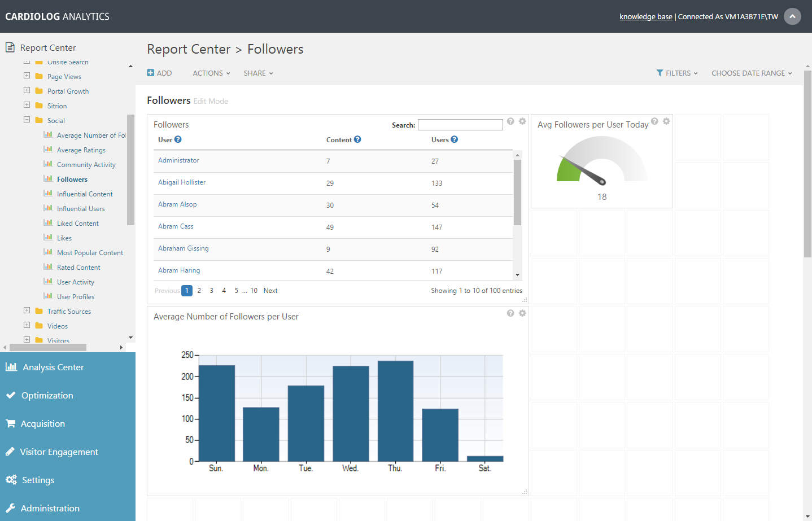Expand the Traffic Sources folder
The width and height of the screenshot is (812, 521).
tap(27, 310)
